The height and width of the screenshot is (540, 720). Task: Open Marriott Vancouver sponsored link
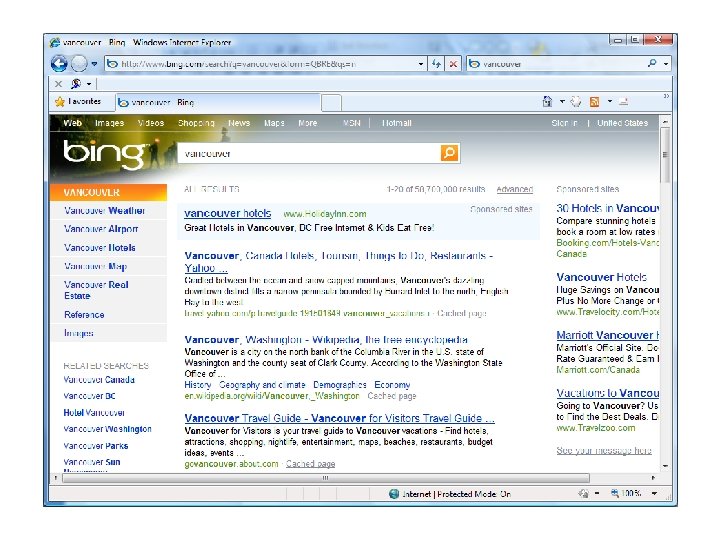pyautogui.click(x=608, y=335)
